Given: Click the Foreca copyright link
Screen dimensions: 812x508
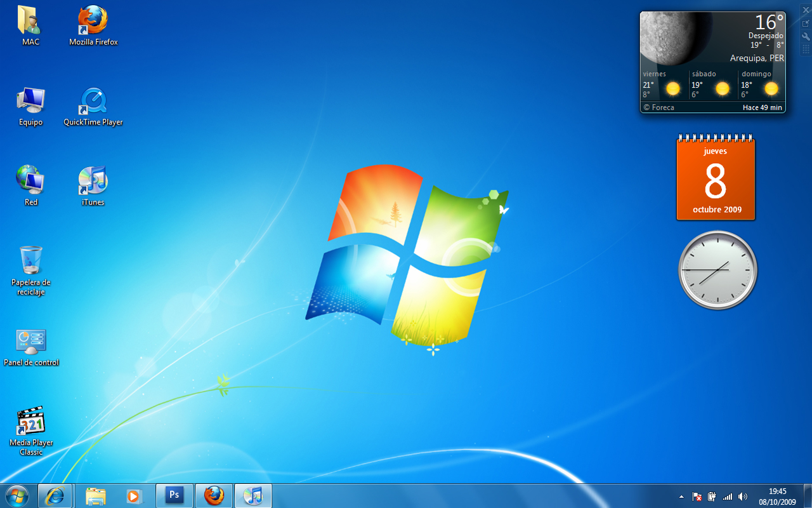Looking at the screenshot, I should coord(658,107).
